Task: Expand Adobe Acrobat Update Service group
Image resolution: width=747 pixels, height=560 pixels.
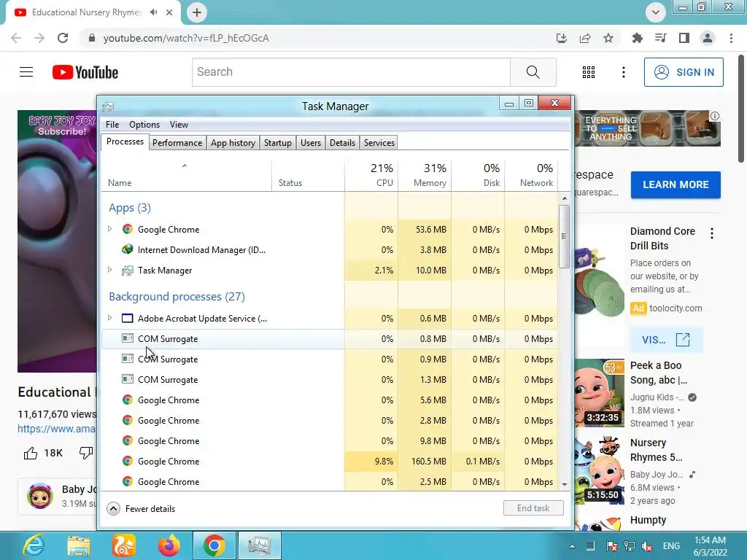Action: 110,318
